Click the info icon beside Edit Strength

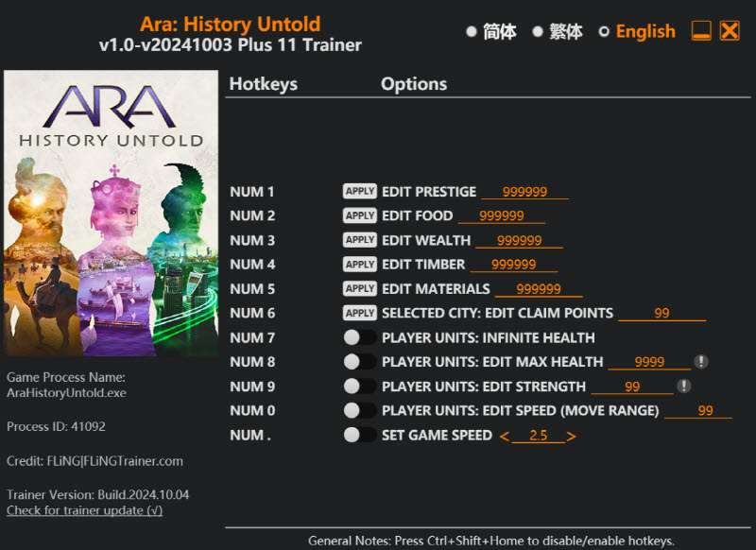[x=684, y=387]
